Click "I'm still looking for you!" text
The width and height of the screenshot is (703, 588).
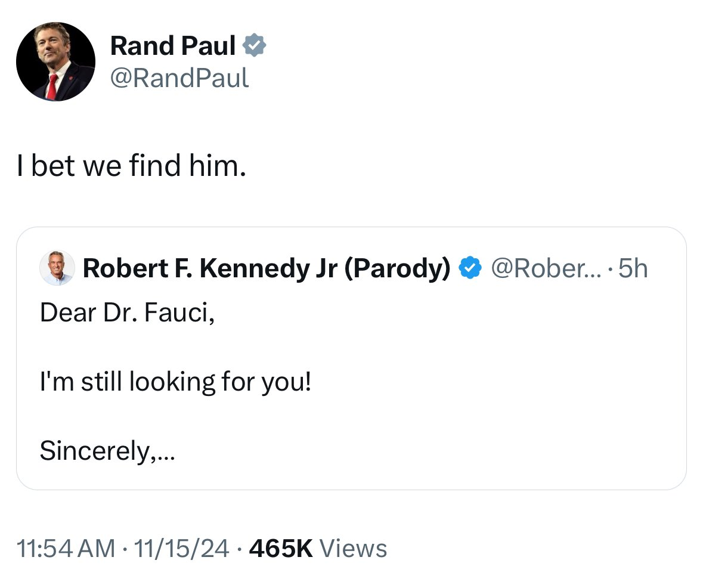[175, 382]
